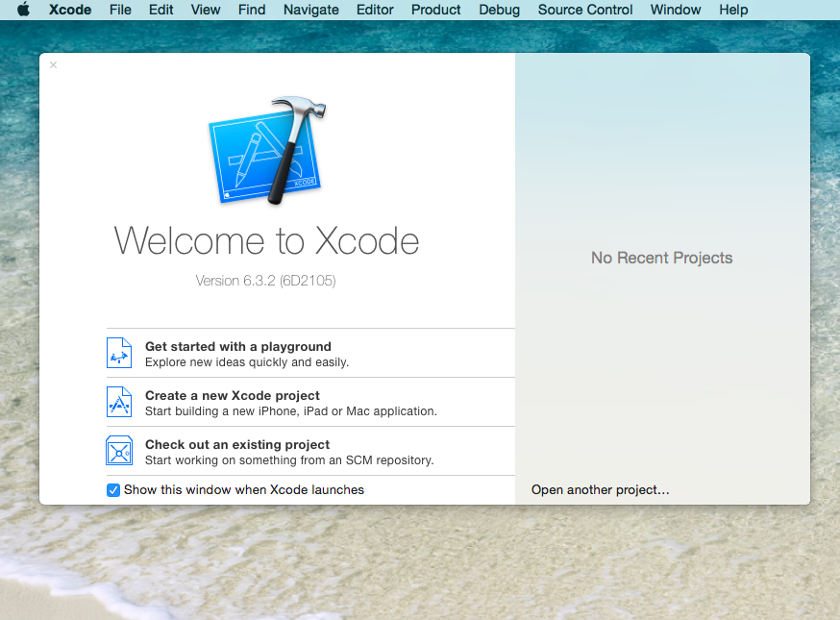The width and height of the screenshot is (840, 620).
Task: Click Open another project…
Action: click(x=600, y=490)
